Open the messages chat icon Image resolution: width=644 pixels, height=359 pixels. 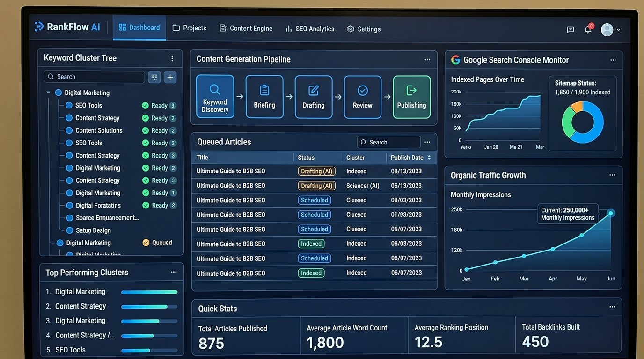pyautogui.click(x=570, y=30)
